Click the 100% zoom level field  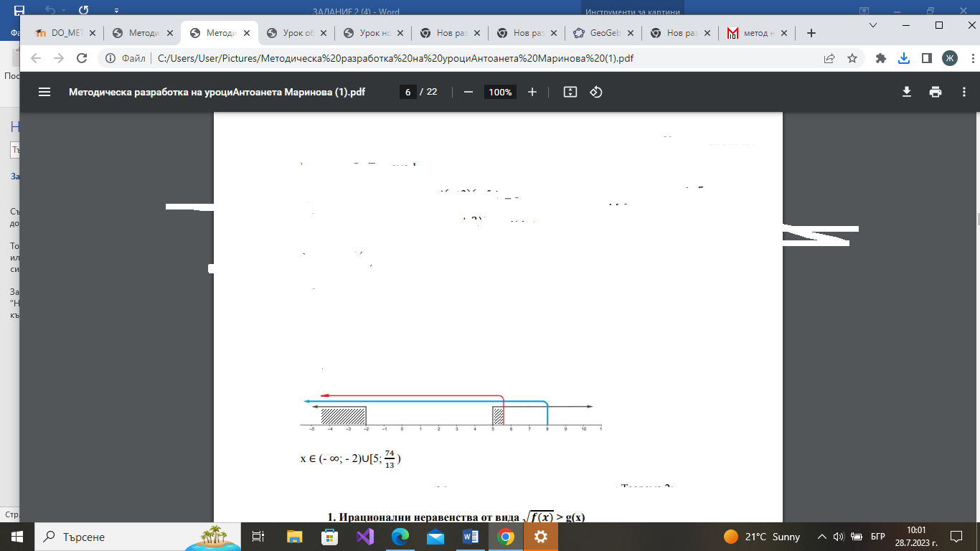click(x=500, y=92)
